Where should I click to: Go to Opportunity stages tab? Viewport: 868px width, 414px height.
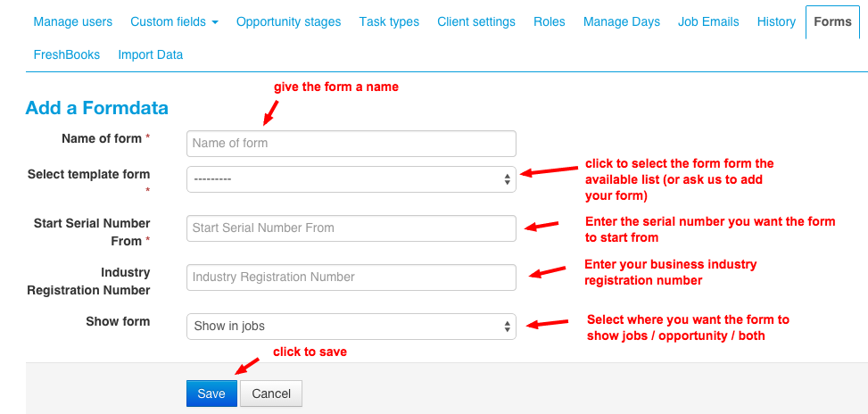288,21
